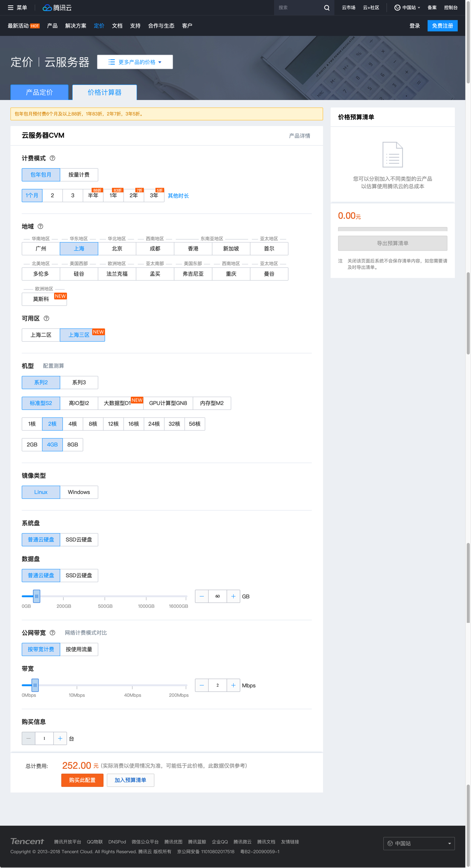This screenshot has height=868, width=471.
Task: Select Windows image type
Action: click(x=79, y=492)
